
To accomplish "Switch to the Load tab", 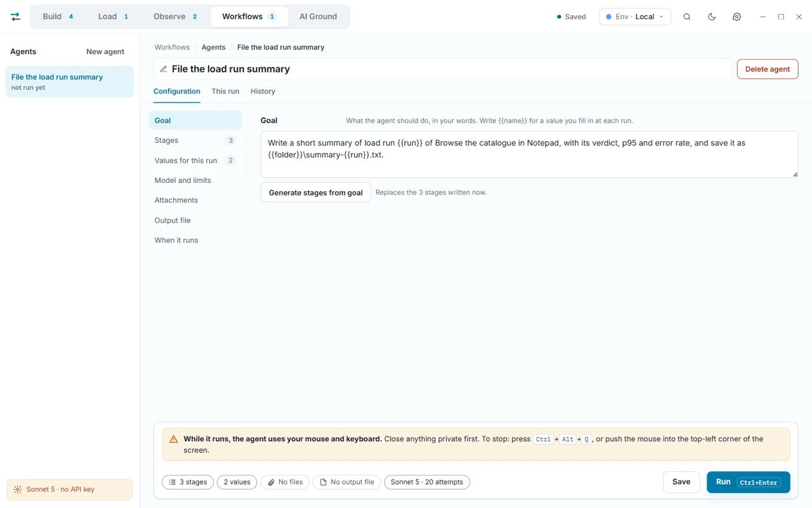I will [x=113, y=17].
